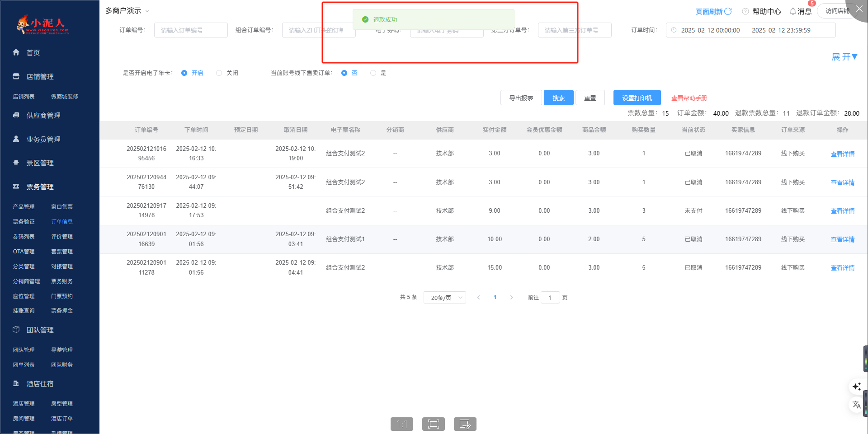Click the home icon in sidebar
This screenshot has height=434, width=868.
16,52
